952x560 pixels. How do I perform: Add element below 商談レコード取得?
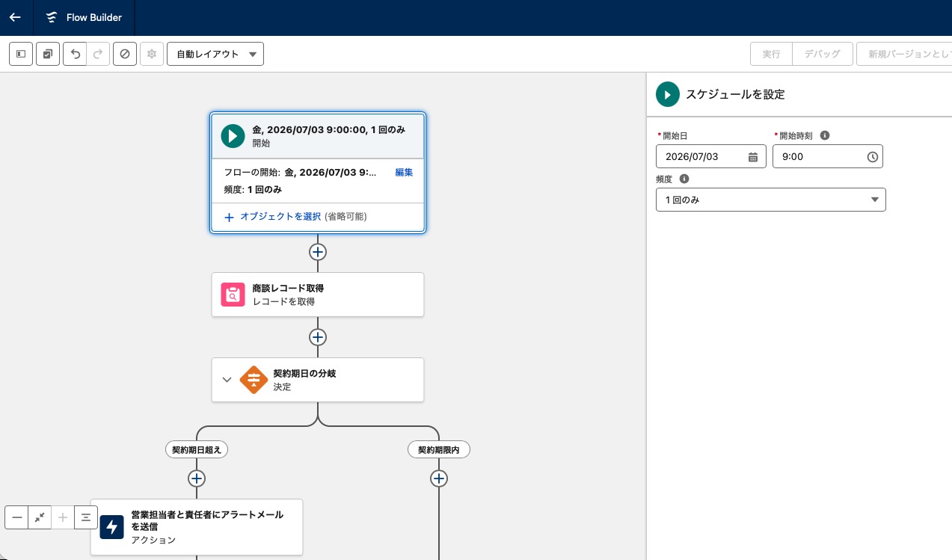pyautogui.click(x=318, y=337)
